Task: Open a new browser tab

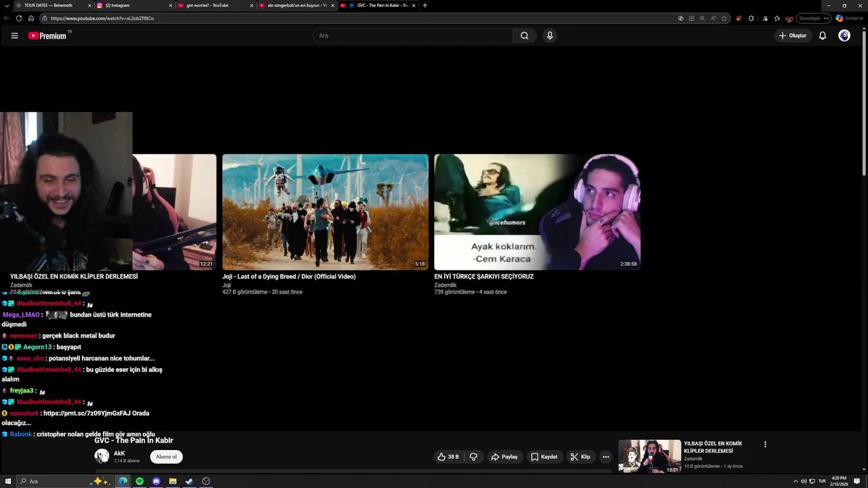Action: (x=425, y=5)
